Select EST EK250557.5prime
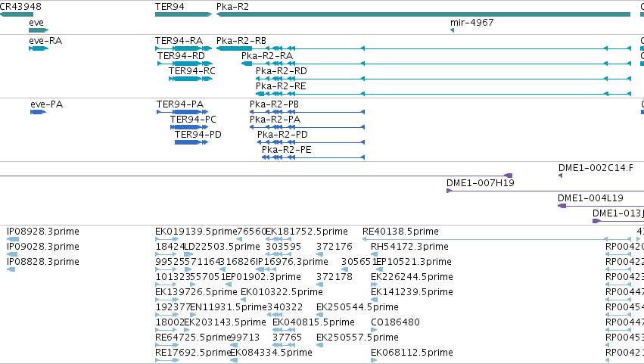The width and height of the screenshot is (644, 364). click(x=357, y=338)
